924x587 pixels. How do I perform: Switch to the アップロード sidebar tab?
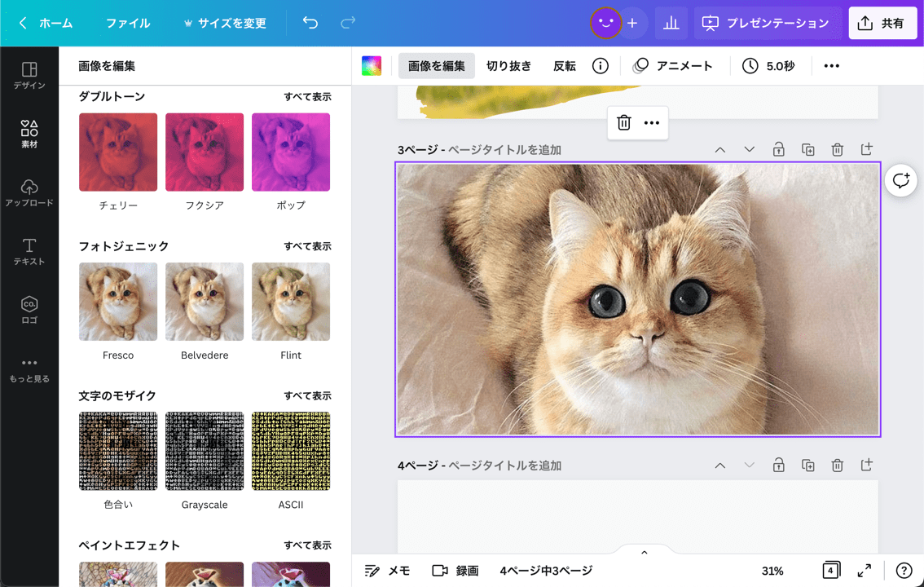29,192
